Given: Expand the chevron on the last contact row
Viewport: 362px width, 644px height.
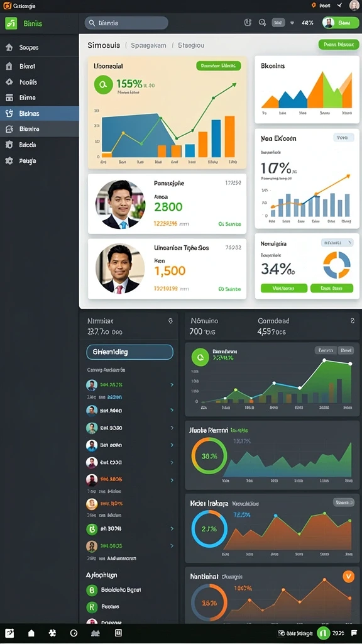Looking at the screenshot, I should [x=172, y=546].
